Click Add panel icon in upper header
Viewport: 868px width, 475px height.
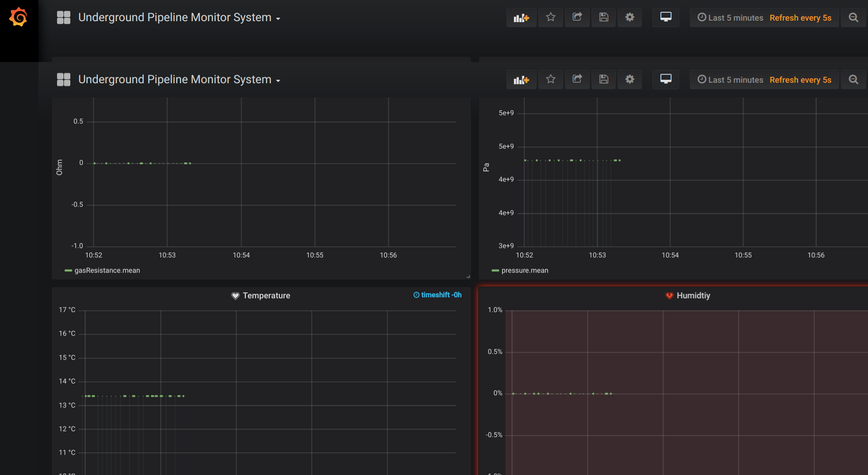[521, 18]
